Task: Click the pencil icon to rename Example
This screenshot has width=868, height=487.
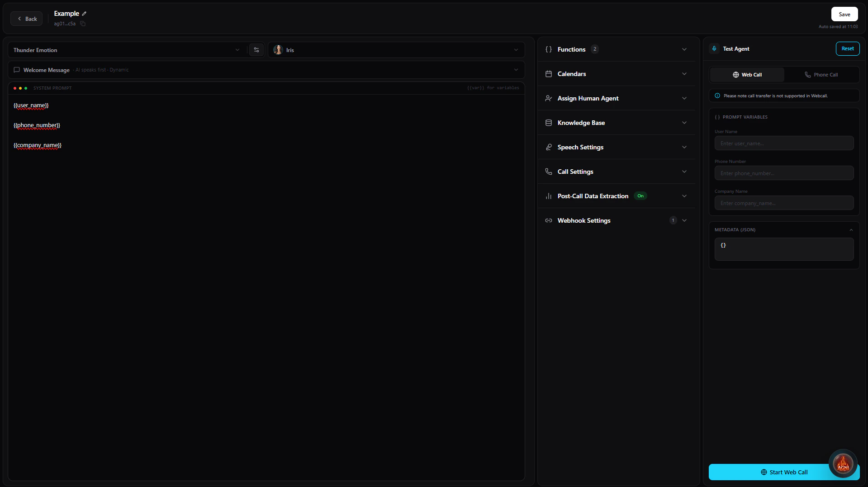Action: pos(84,14)
